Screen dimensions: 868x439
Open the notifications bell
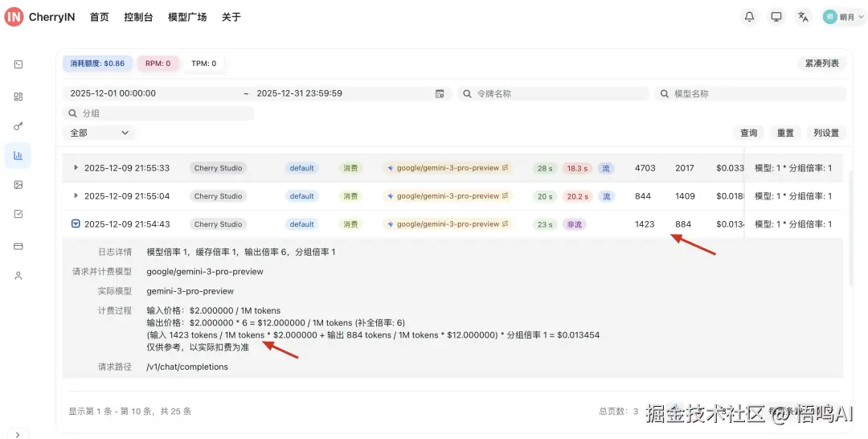[x=749, y=17]
